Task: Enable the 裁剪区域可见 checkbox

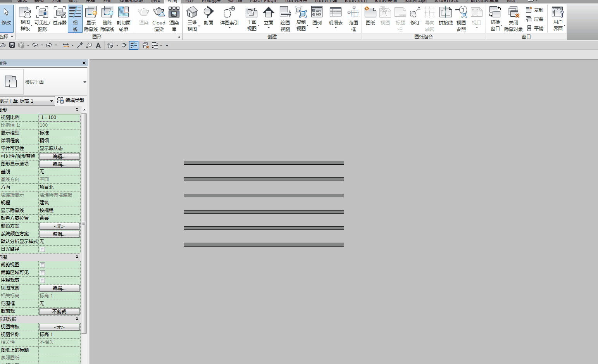Action: [43, 273]
